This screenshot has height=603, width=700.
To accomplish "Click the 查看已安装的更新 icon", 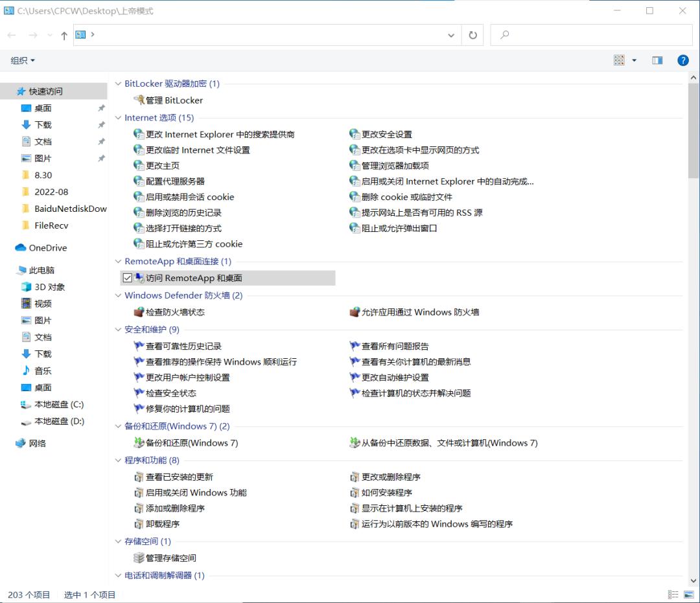I will click(139, 477).
